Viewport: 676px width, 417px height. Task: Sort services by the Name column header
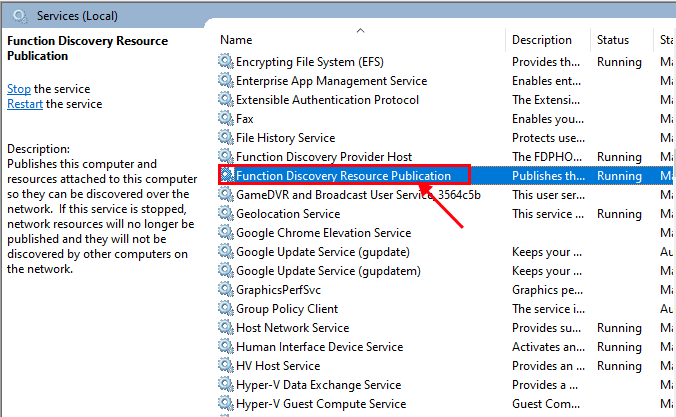click(x=237, y=40)
